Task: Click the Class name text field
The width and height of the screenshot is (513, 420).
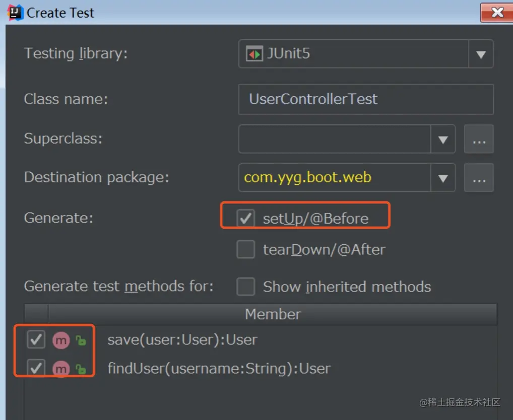Action: (x=365, y=99)
